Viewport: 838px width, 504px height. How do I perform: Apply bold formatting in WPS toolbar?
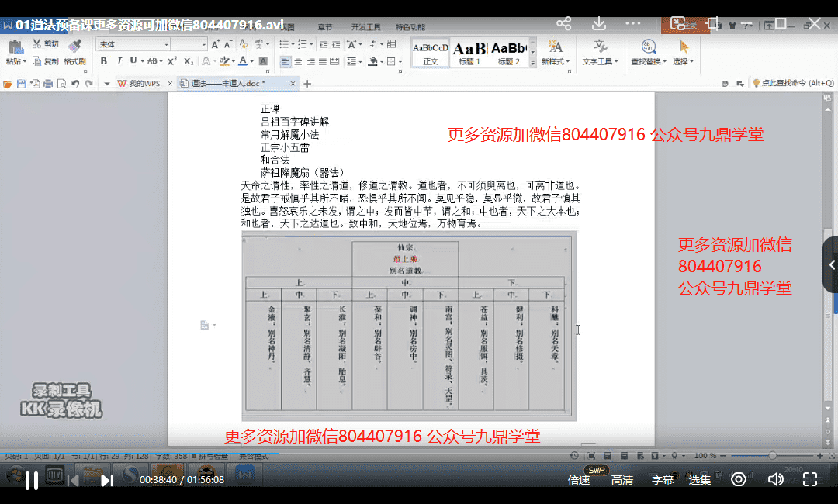click(102, 61)
